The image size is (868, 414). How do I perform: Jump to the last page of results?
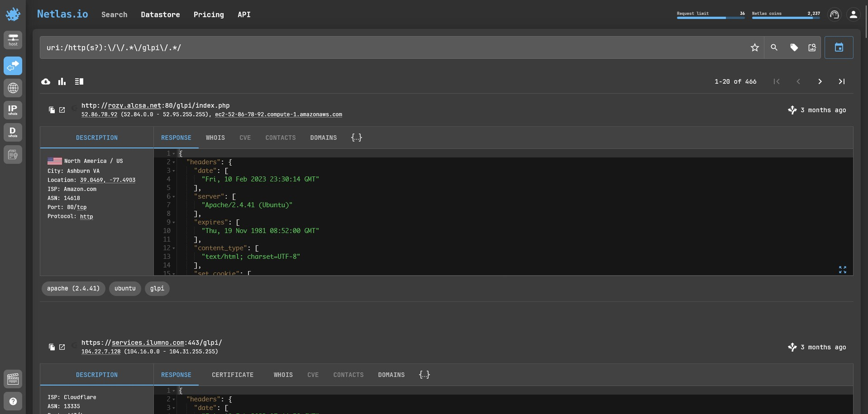tap(842, 82)
